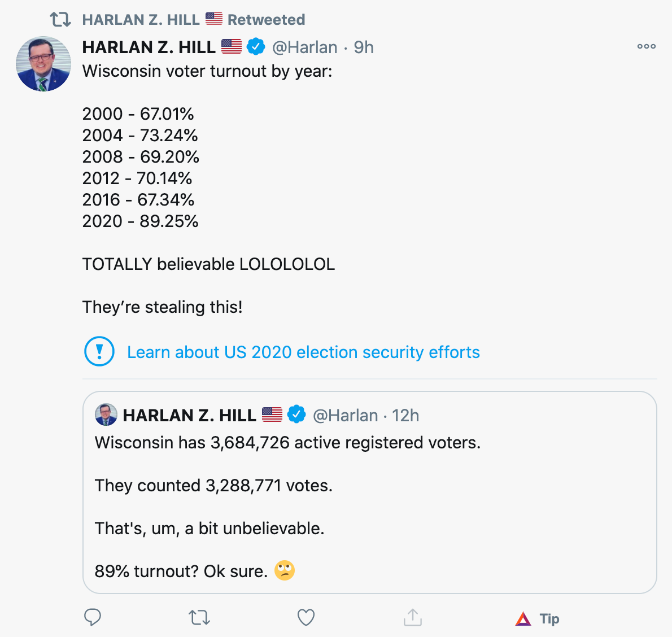
Task: Click the 9h timestamp on the tweet
Action: coord(364,47)
